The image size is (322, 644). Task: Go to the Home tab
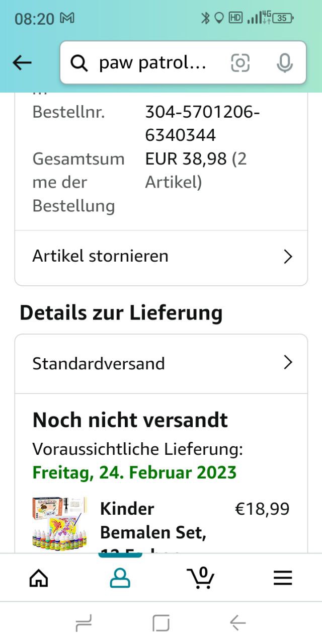pos(39,578)
